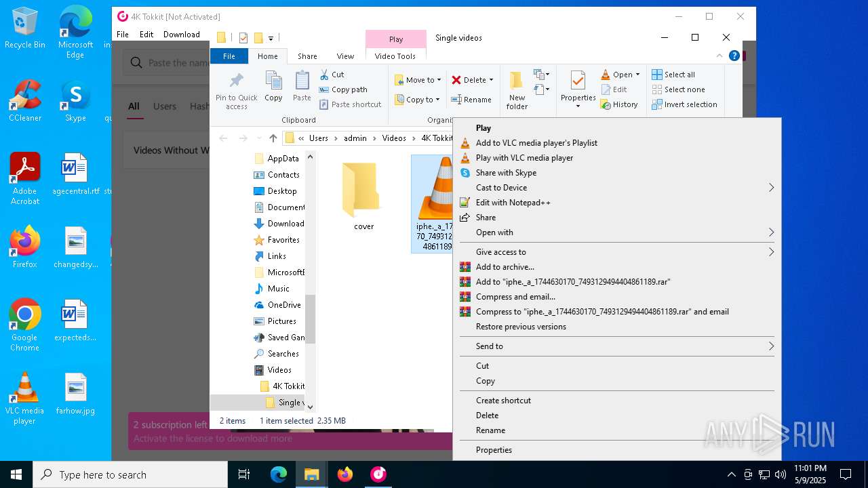Screen dimensions: 868x488
Task: Collapse the ribbon with the chevron
Action: pyautogui.click(x=719, y=56)
